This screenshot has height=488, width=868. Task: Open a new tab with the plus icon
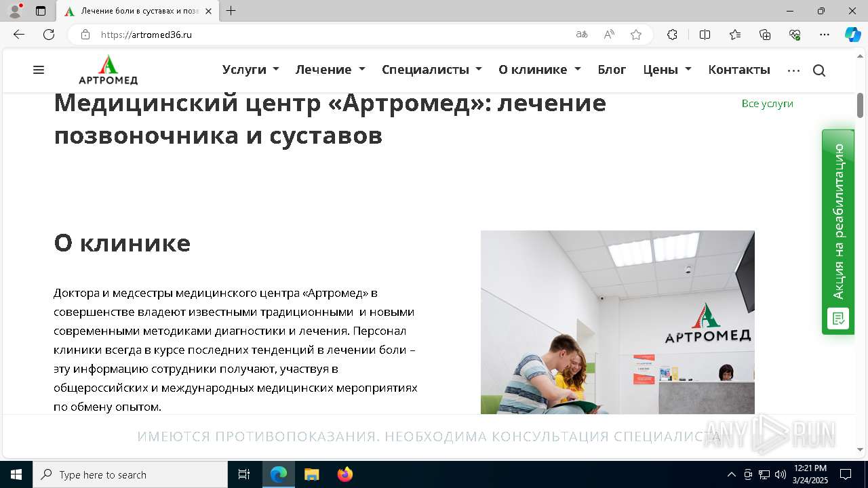tap(231, 11)
